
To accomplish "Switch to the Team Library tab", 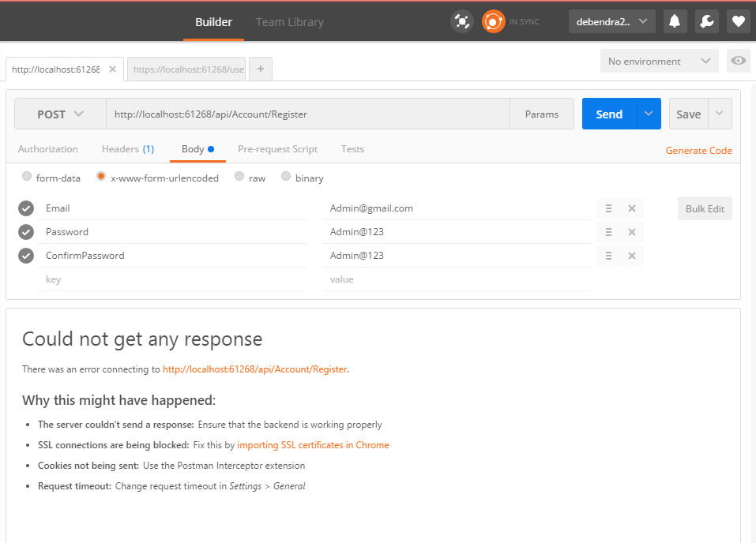I will [289, 22].
